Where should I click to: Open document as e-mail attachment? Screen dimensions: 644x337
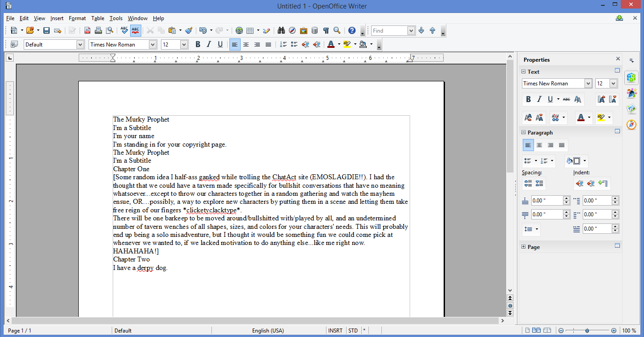pos(58,30)
